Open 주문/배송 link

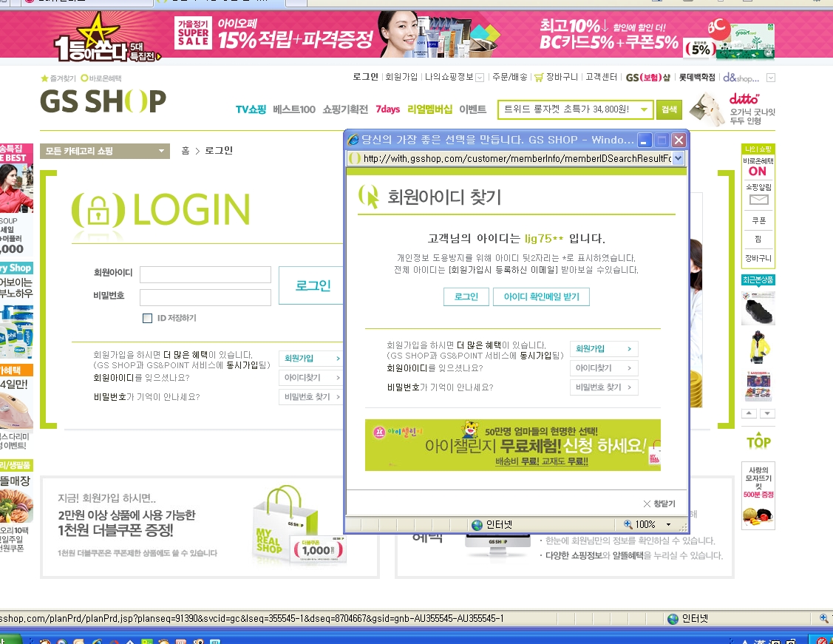point(509,77)
